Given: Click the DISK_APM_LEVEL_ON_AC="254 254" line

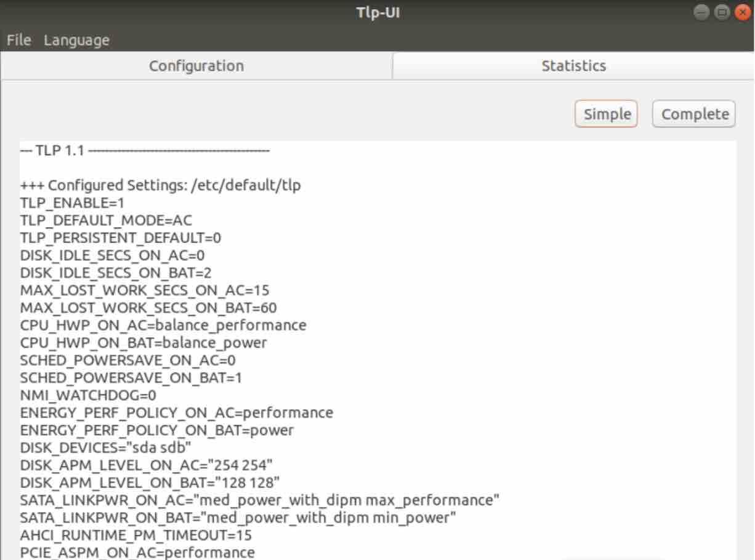Looking at the screenshot, I should click(x=147, y=465).
